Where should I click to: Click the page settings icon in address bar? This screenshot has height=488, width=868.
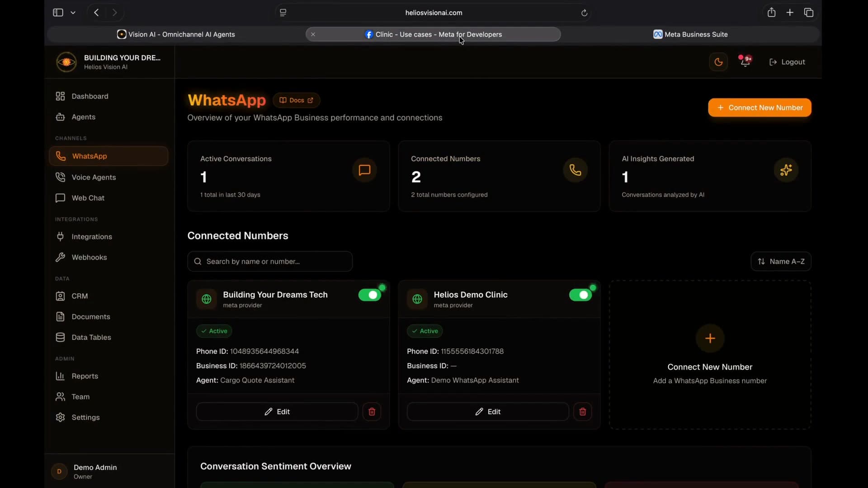283,13
